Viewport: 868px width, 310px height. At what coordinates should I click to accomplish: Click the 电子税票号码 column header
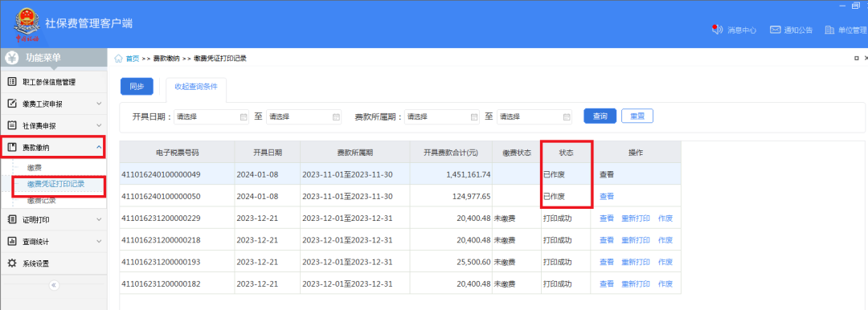click(x=177, y=153)
